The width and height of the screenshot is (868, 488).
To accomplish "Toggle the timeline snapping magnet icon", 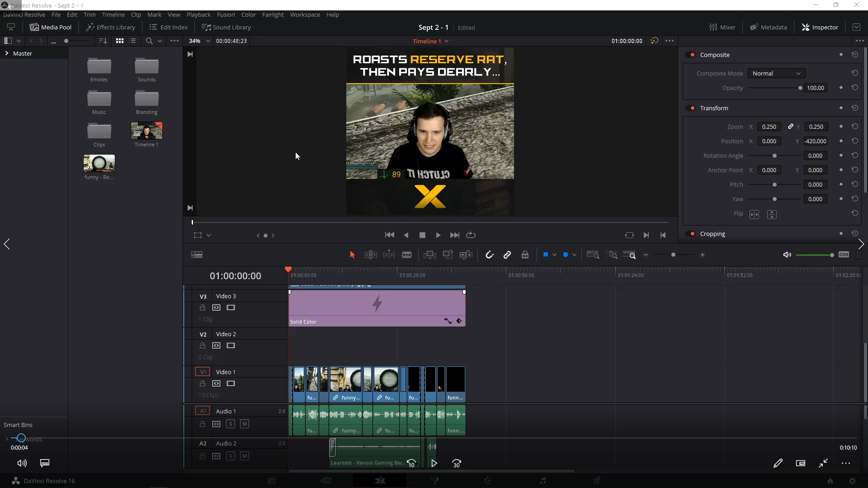I will tap(490, 255).
